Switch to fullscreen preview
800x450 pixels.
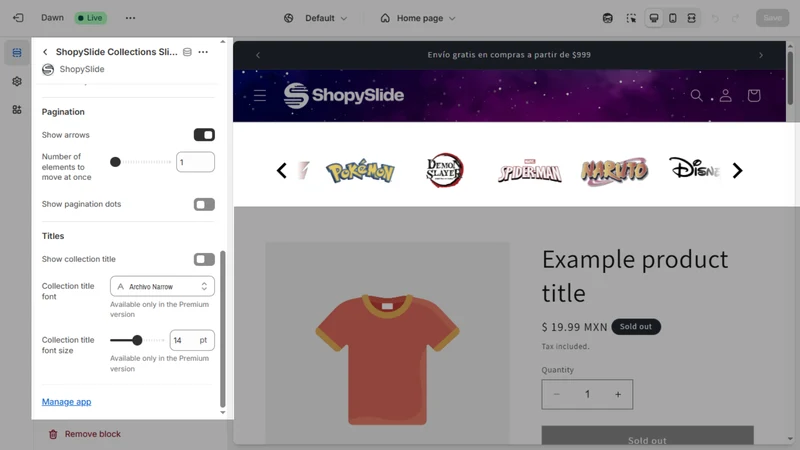click(x=691, y=18)
